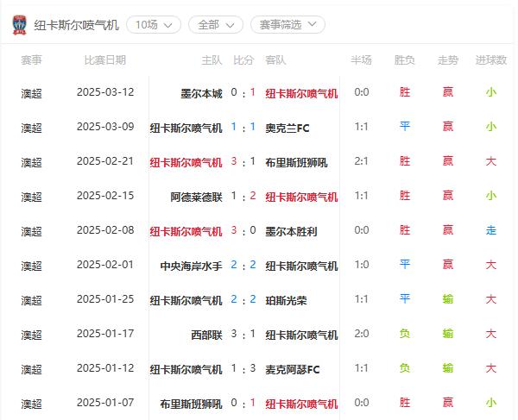Click the 胜负 column header

pyautogui.click(x=404, y=60)
